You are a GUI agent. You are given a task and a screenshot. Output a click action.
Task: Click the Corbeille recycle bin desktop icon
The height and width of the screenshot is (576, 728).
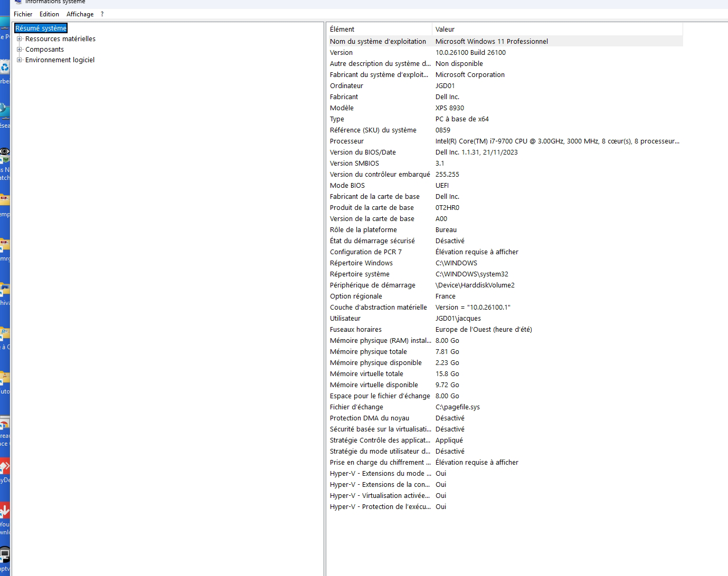coord(5,68)
